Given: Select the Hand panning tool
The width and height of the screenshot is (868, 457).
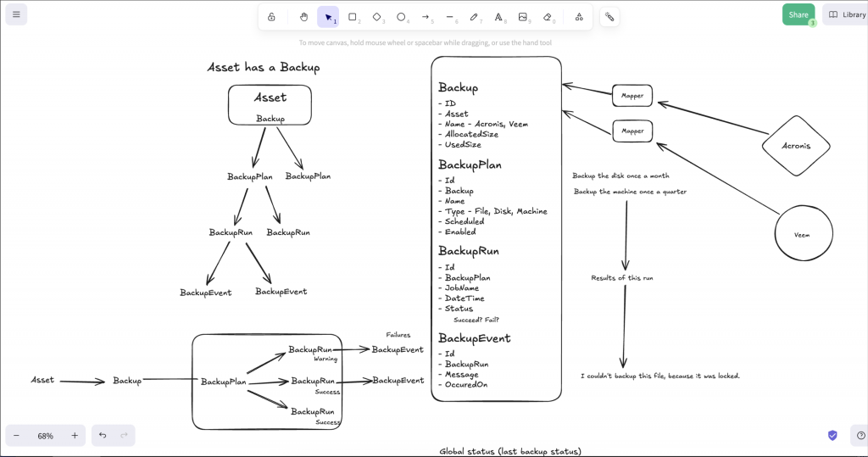Looking at the screenshot, I should 303,17.
